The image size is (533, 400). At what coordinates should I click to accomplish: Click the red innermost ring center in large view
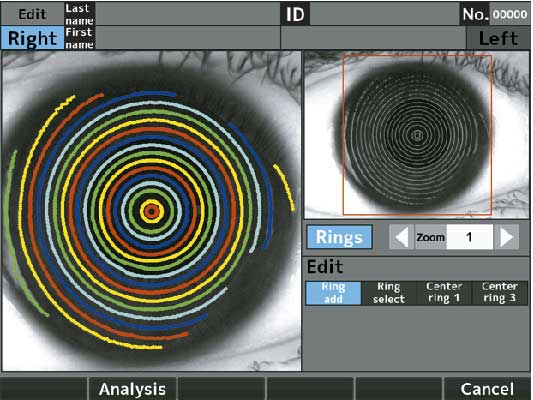click(x=152, y=212)
